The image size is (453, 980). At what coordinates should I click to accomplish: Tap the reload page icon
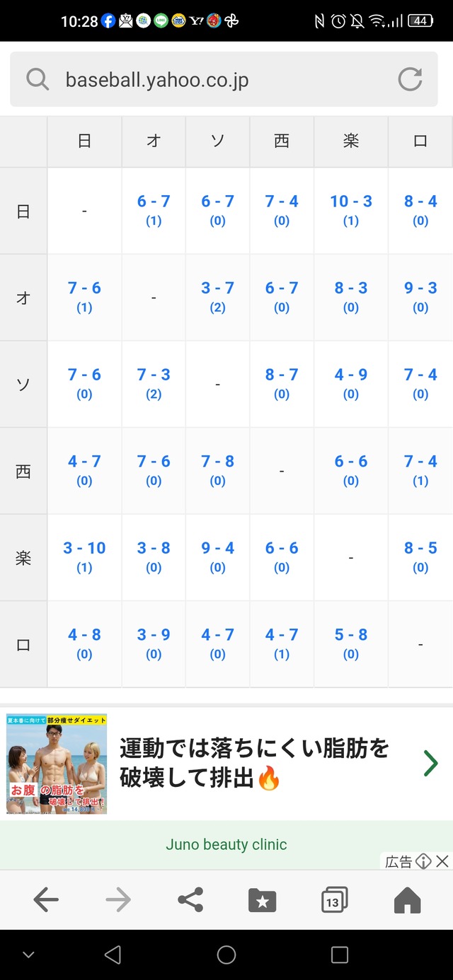point(410,79)
